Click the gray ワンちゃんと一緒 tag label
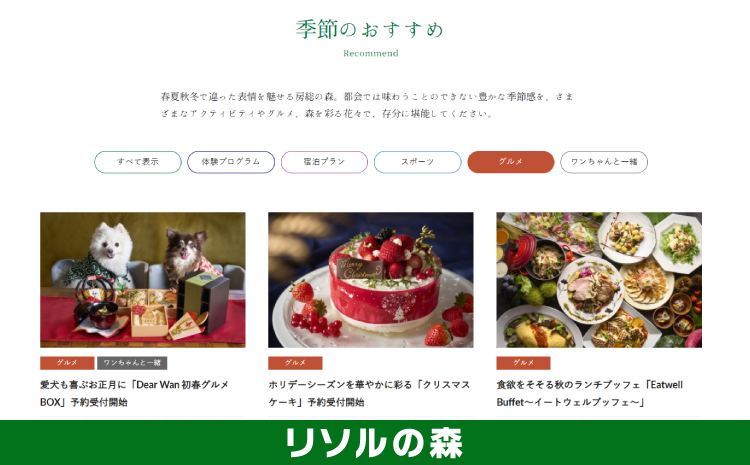Screen dimensions: 750x465 [x=132, y=363]
